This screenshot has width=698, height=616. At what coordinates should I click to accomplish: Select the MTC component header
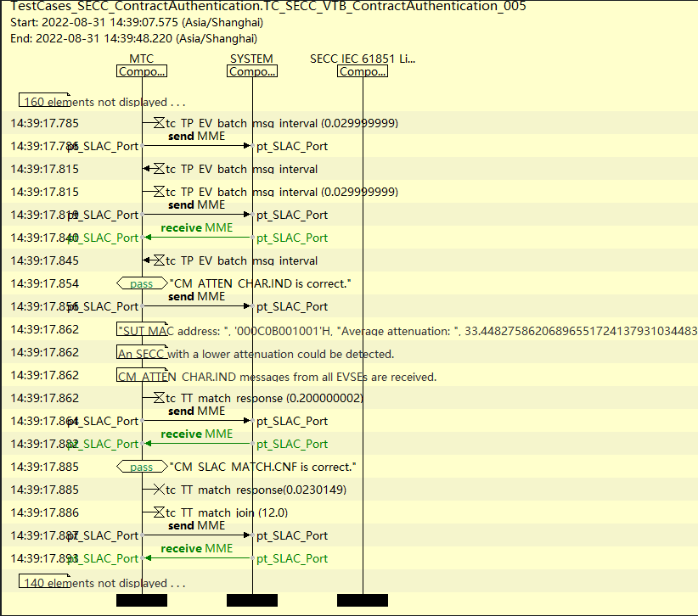tap(142, 71)
